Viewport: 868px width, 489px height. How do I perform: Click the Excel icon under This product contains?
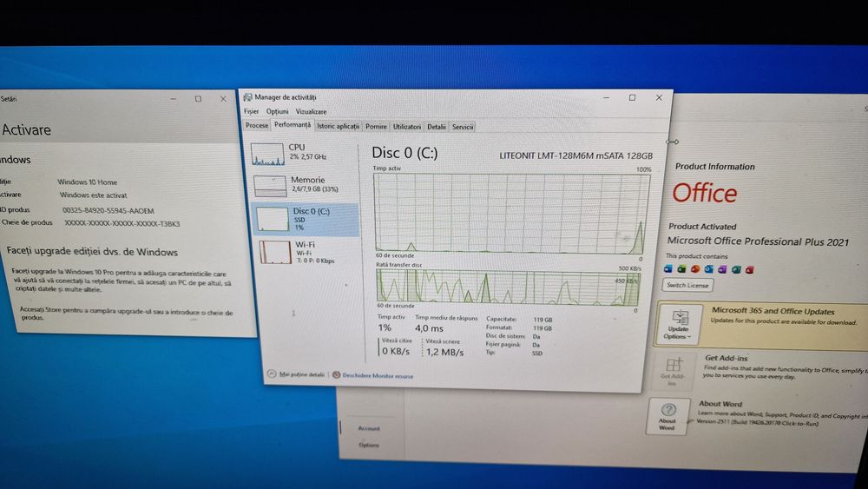[681, 269]
